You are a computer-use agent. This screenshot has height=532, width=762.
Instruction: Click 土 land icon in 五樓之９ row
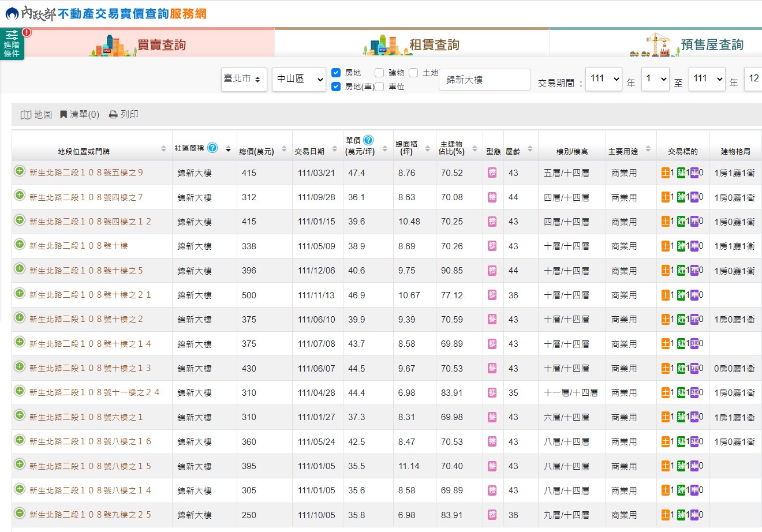pos(665,173)
